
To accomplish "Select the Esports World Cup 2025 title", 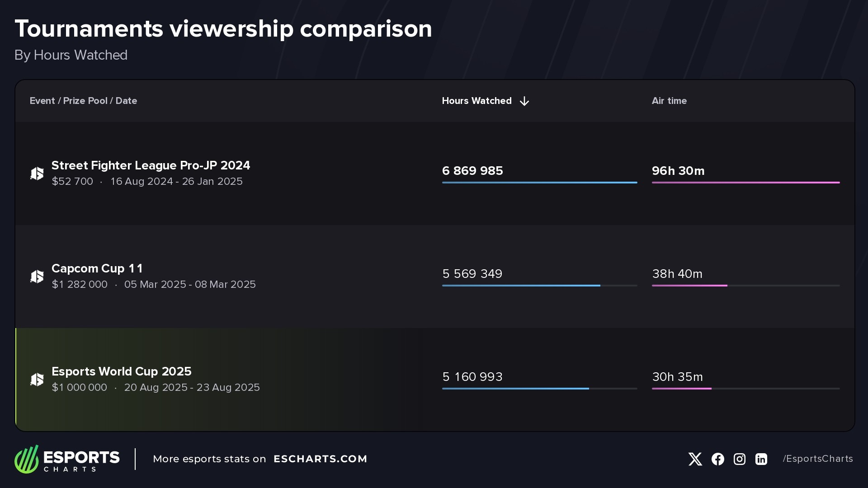I will (x=121, y=371).
